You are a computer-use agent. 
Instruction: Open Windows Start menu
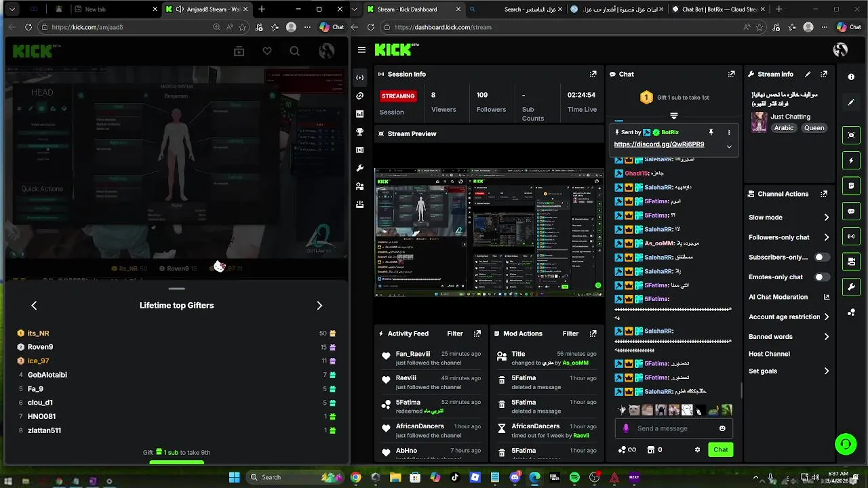pos(234,477)
